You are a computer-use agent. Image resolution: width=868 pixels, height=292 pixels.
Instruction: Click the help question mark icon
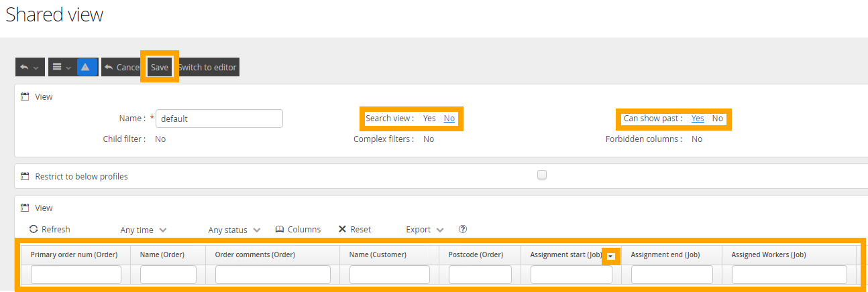(x=463, y=229)
